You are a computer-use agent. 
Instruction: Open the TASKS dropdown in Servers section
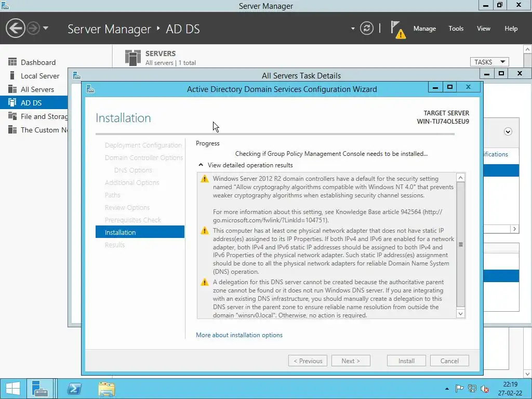click(x=489, y=62)
